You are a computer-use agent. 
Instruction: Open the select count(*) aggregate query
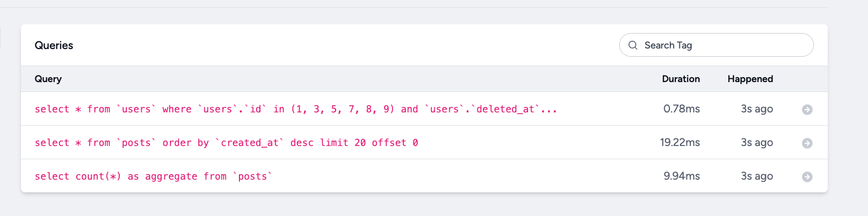click(x=153, y=176)
